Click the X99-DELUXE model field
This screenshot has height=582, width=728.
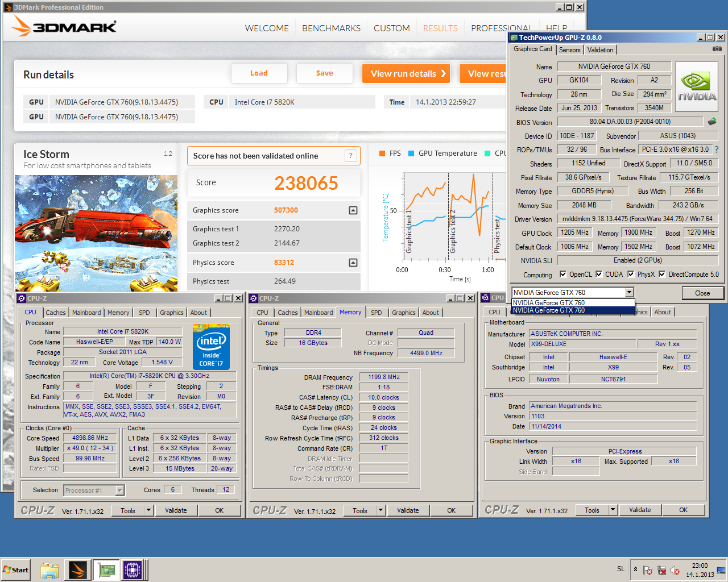[583, 344]
